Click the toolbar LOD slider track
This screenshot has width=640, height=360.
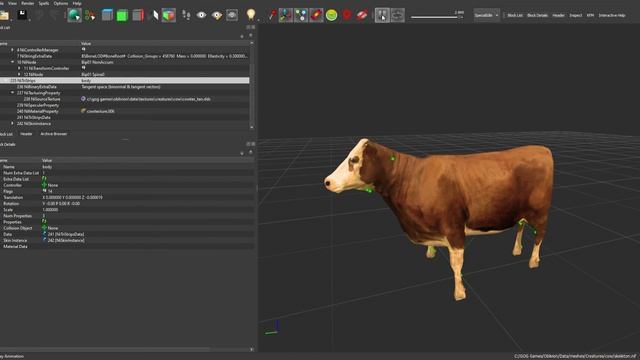tap(436, 17)
